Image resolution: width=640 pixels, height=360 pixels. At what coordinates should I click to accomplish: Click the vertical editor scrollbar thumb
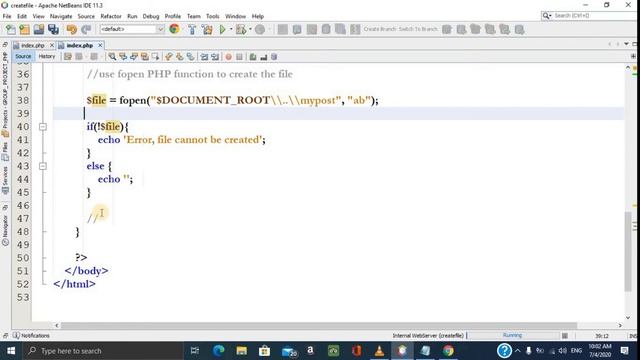click(628, 251)
